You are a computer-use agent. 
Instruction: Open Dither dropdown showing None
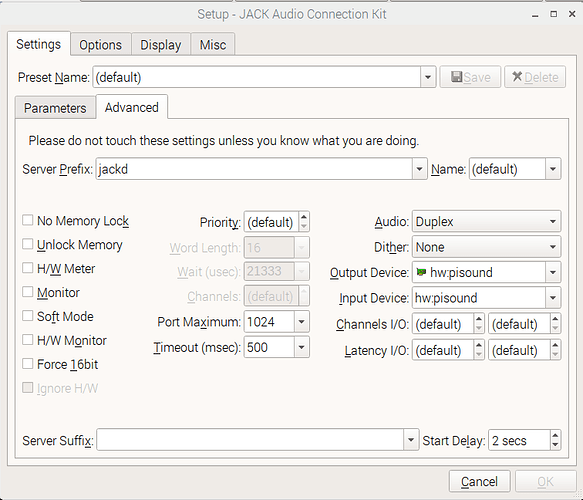tap(486, 247)
